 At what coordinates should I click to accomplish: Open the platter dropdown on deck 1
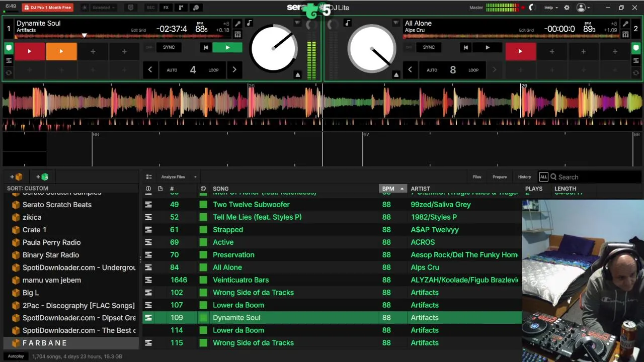297,23
